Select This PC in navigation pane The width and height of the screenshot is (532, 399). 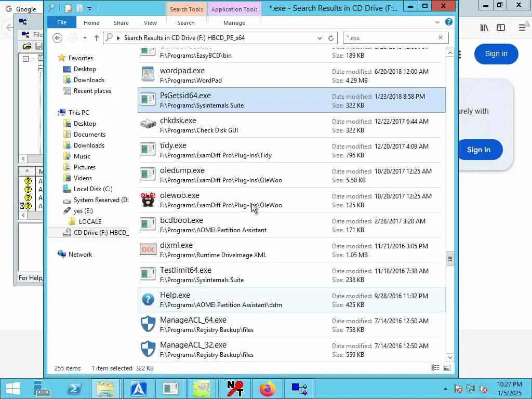(78, 112)
